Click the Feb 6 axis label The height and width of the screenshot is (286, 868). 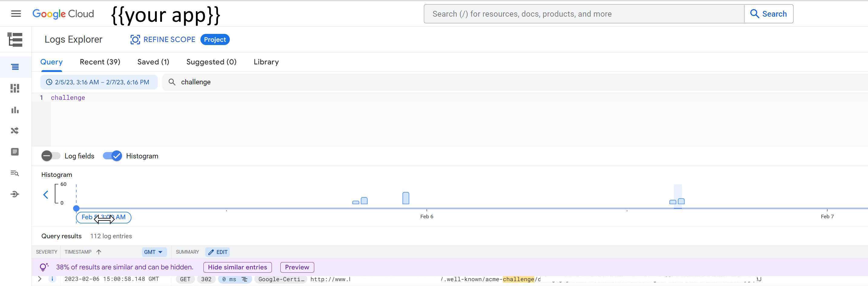point(427,217)
